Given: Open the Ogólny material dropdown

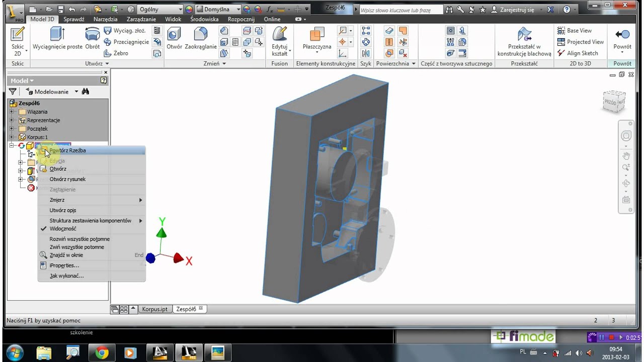Looking at the screenshot, I should (160, 10).
